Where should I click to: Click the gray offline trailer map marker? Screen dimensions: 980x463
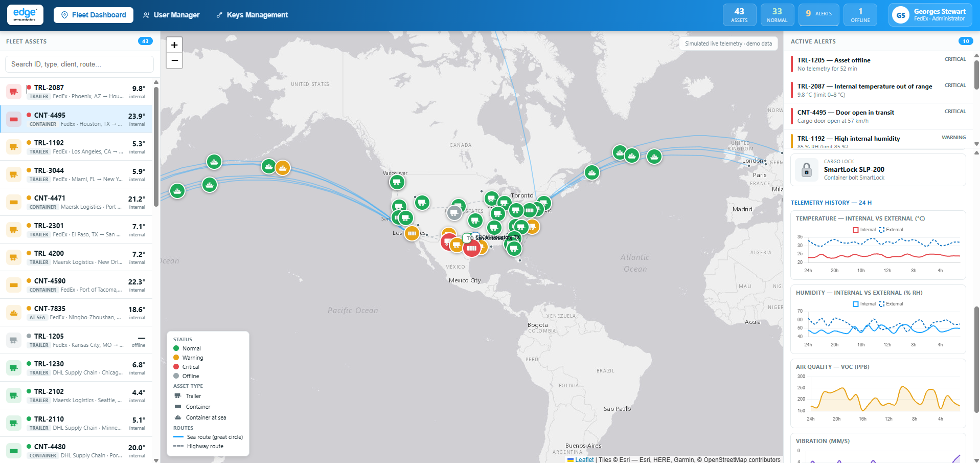pos(454,212)
